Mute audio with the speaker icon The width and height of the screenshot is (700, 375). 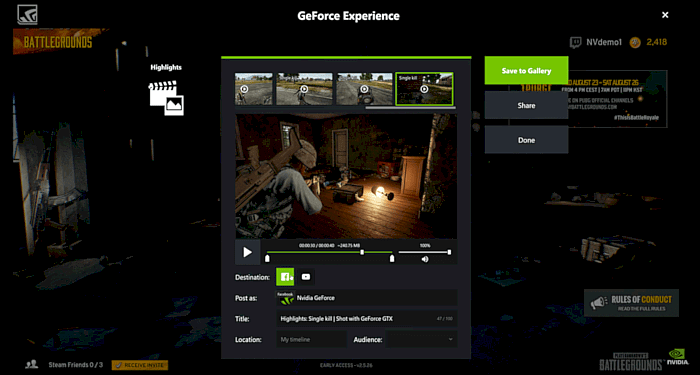pyautogui.click(x=425, y=259)
